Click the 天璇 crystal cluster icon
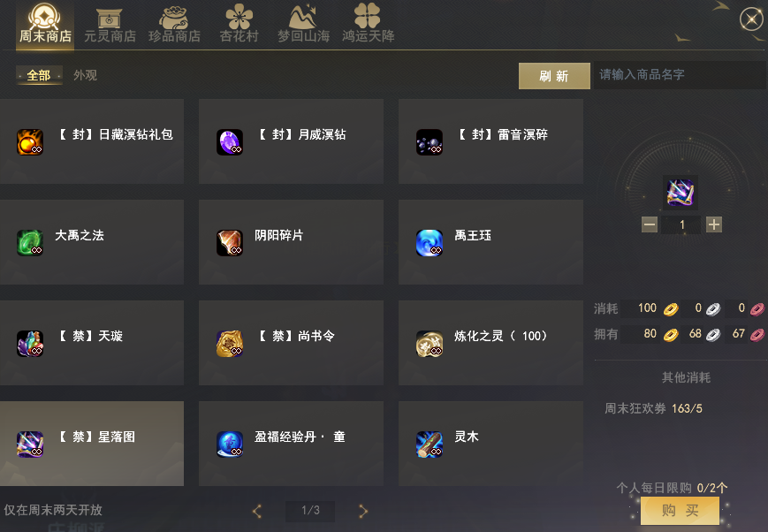 pyautogui.click(x=30, y=344)
